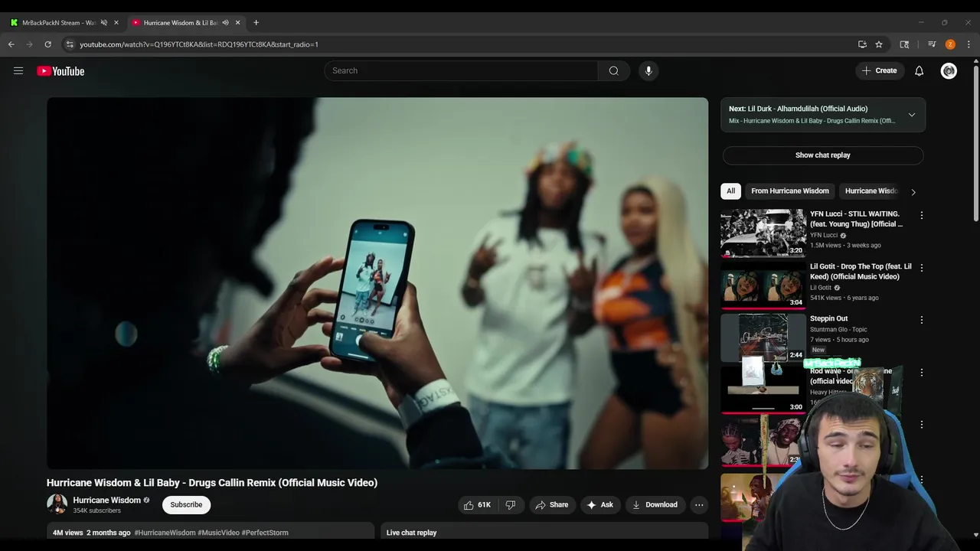This screenshot has height=551, width=980.
Task: Install app icon in the address bar
Action: (x=862, y=44)
